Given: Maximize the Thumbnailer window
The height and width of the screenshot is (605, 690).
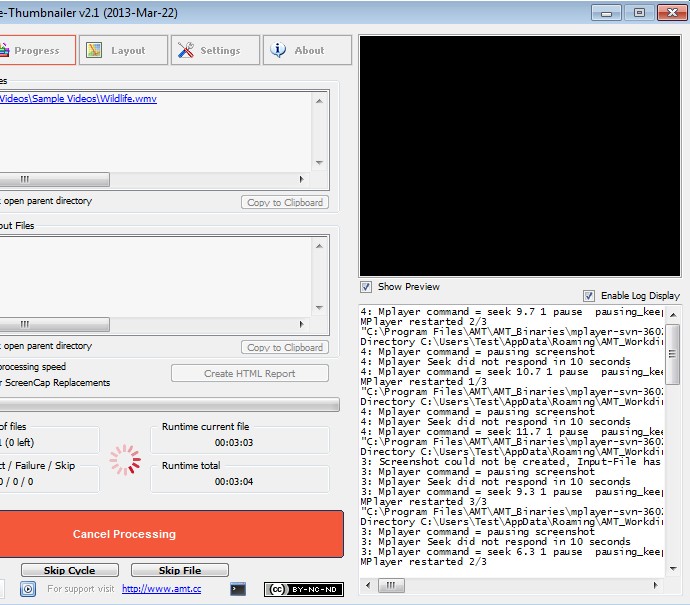Looking at the screenshot, I should click(639, 13).
